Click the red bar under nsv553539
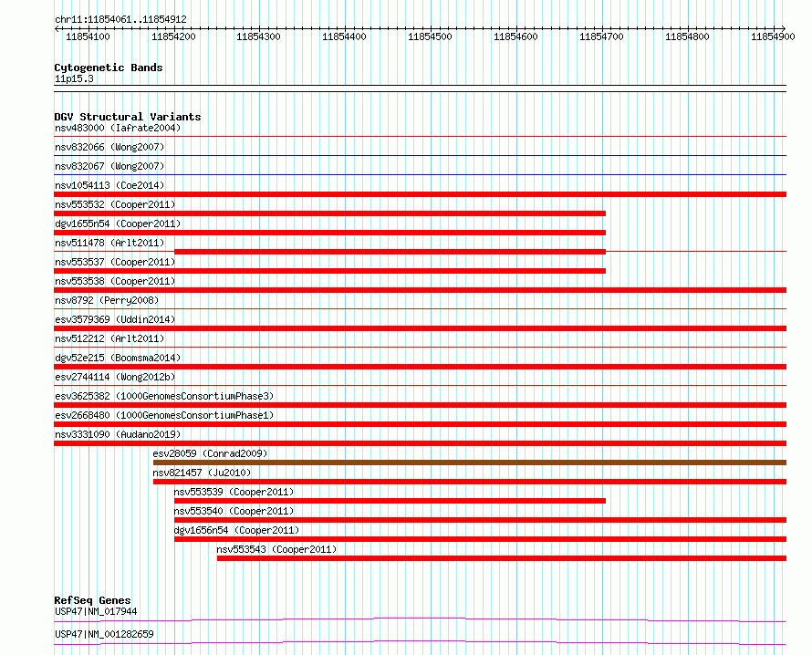 click(390, 501)
